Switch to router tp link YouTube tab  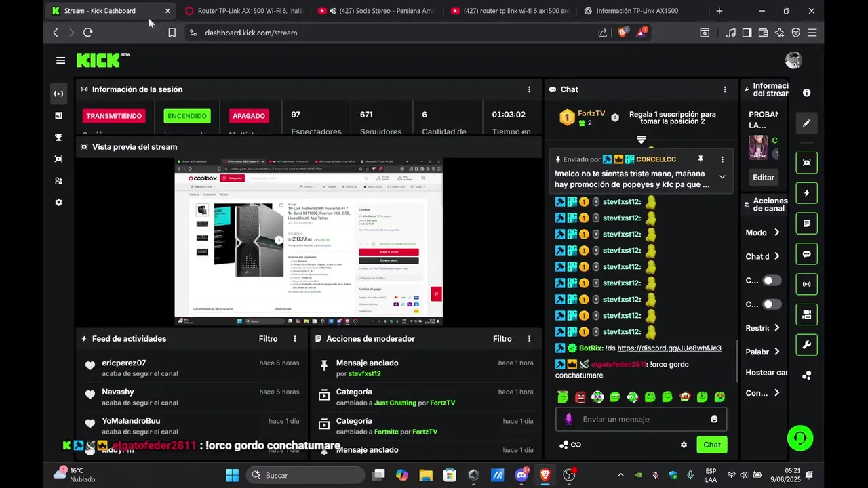coord(509,11)
